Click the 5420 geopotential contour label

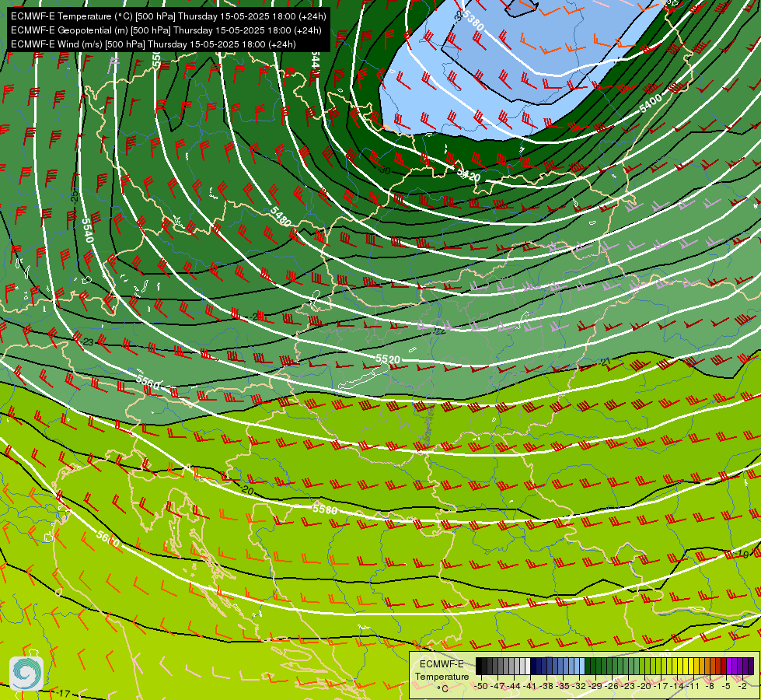(469, 175)
